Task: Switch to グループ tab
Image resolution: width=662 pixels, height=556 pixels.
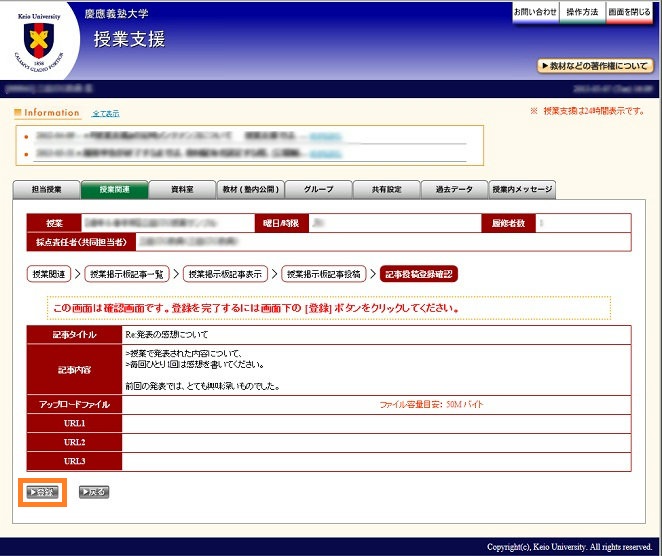Action: click(x=318, y=189)
